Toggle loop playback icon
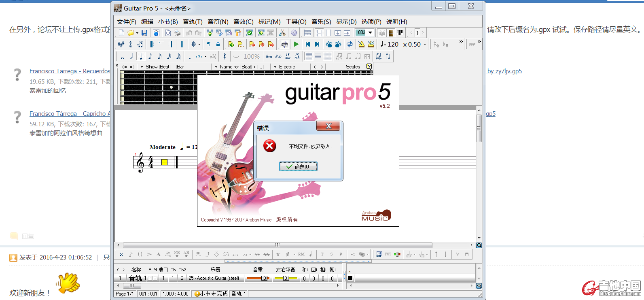The image size is (644, 300). (x=350, y=44)
